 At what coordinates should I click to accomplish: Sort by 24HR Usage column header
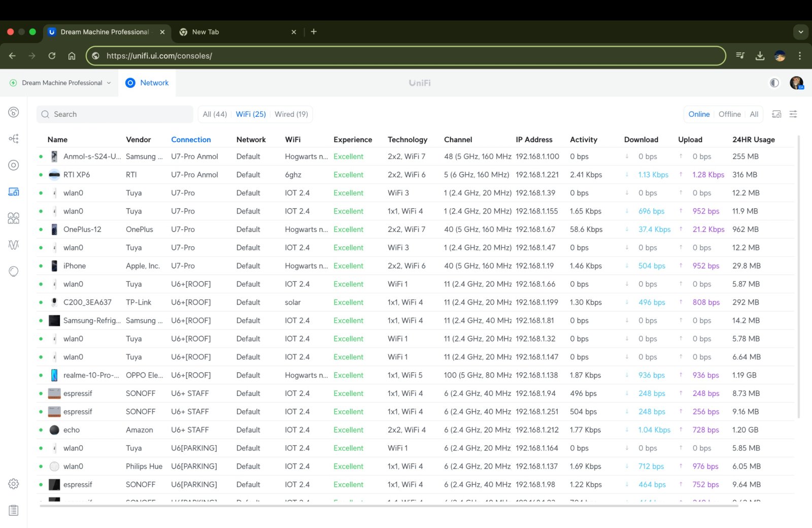(753, 140)
